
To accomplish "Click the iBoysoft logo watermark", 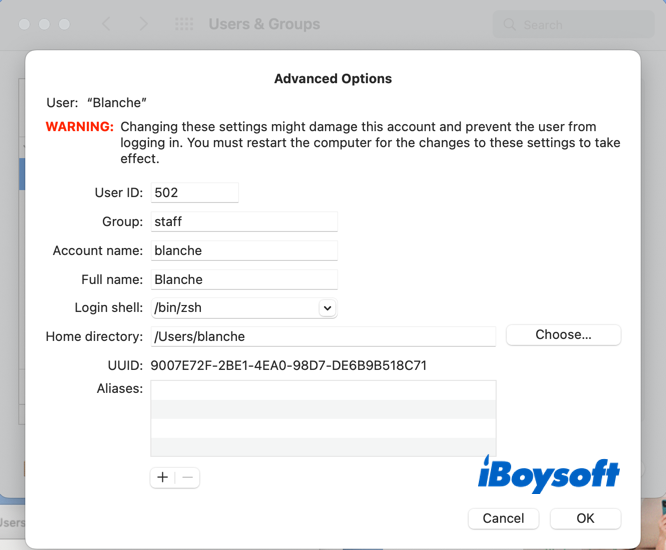I will click(x=548, y=475).
